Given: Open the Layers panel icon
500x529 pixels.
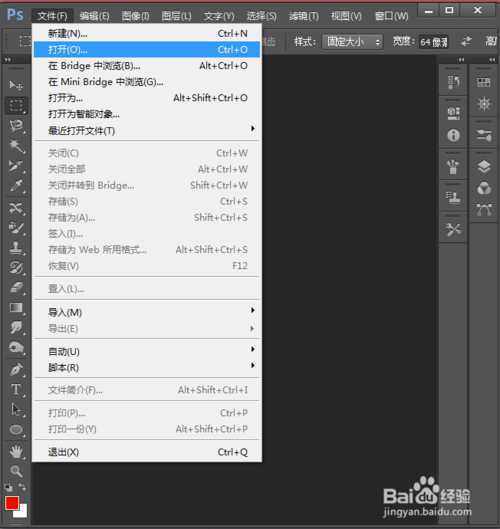Looking at the screenshot, I should (484, 166).
